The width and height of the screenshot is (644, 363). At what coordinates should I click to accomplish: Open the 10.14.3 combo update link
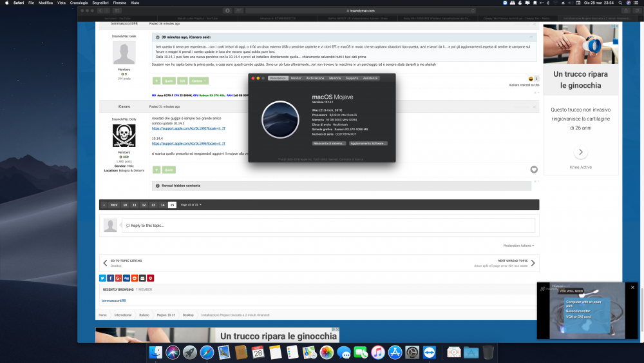click(189, 128)
